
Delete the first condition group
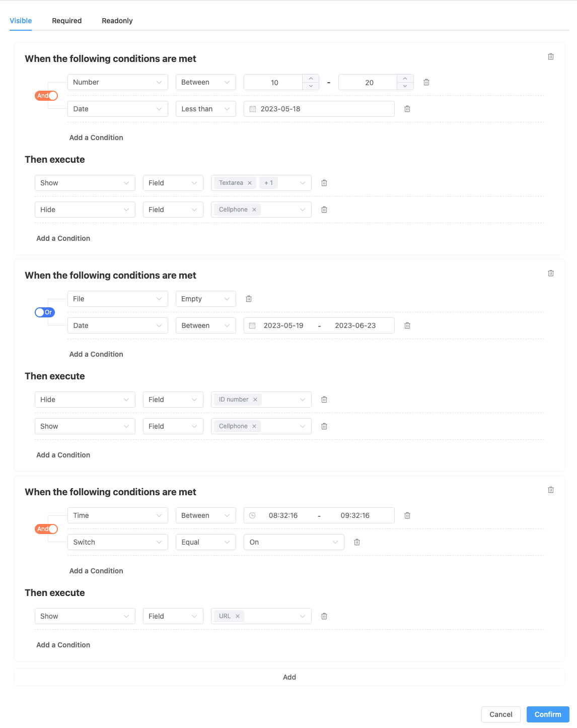(551, 56)
